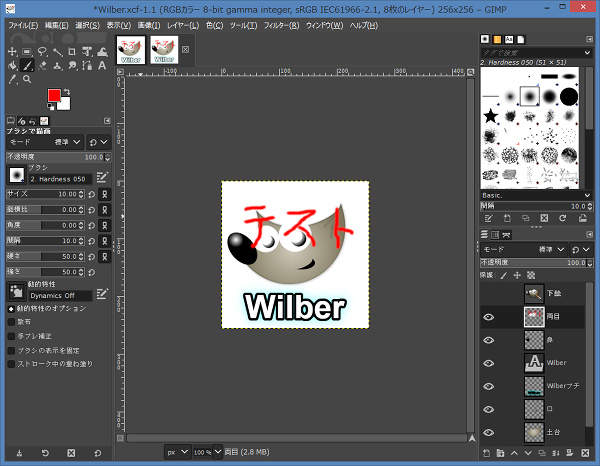Screen dimensions: 600x466
Task: Click the edit brush icon beside Hardness 050
Action: pyautogui.click(x=101, y=178)
